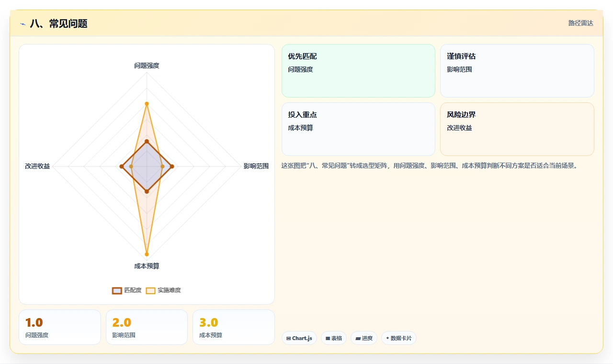Click the description paragraph starting 这张图把
The width and height of the screenshot is (613, 364).
[430, 166]
